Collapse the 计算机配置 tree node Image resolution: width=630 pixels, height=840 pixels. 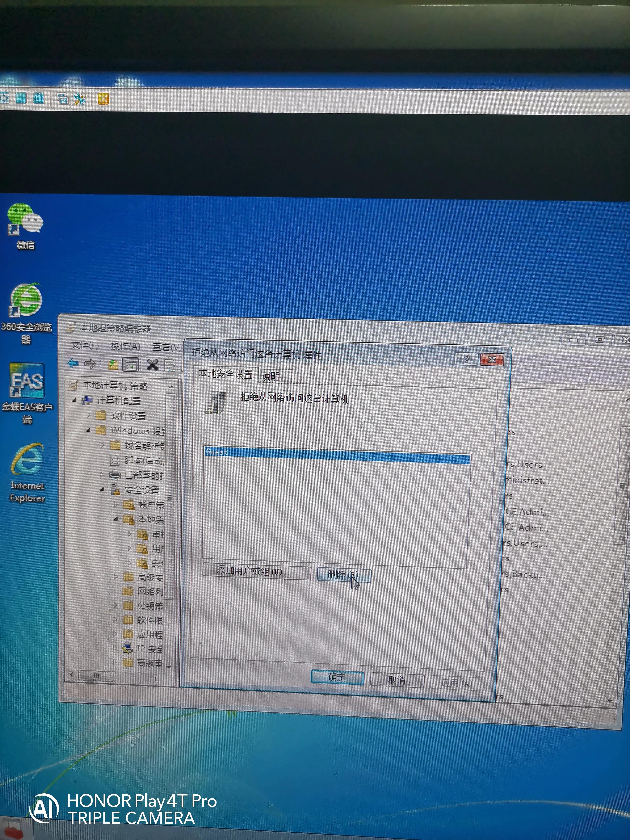74,400
